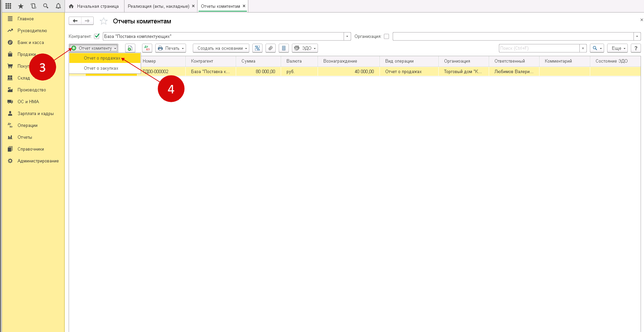This screenshot has width=644, height=332.
Task: Uncheck the Контрагент filter checkbox
Action: click(x=97, y=36)
